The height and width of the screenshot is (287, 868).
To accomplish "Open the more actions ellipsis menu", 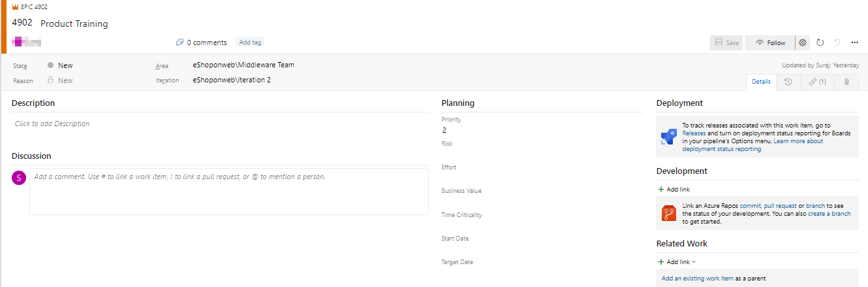I will pyautogui.click(x=855, y=42).
